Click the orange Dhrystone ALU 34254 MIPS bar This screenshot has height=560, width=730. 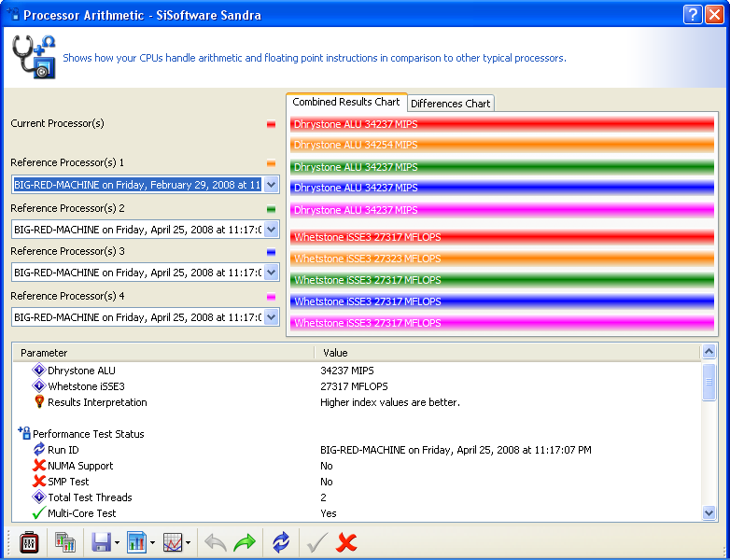[x=502, y=145]
